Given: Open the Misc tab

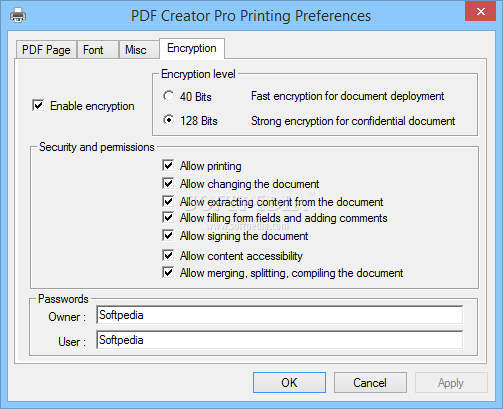Looking at the screenshot, I should point(139,50).
